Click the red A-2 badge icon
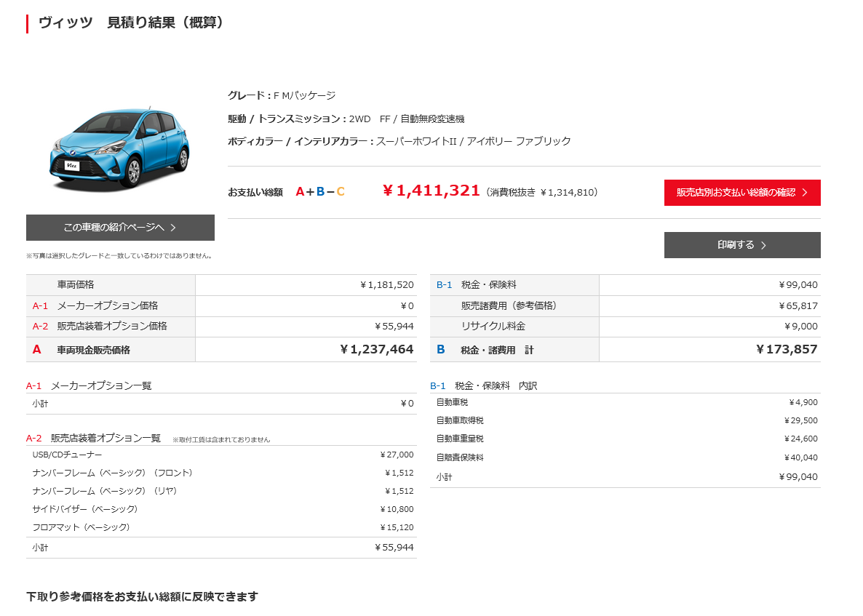Screen dimensions: 863x616 click(41, 326)
